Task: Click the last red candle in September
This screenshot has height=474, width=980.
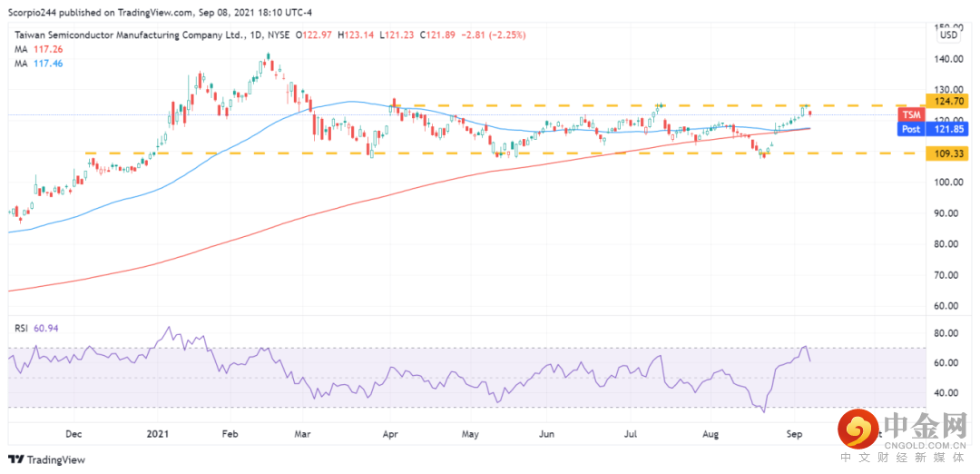Action: pos(810,114)
